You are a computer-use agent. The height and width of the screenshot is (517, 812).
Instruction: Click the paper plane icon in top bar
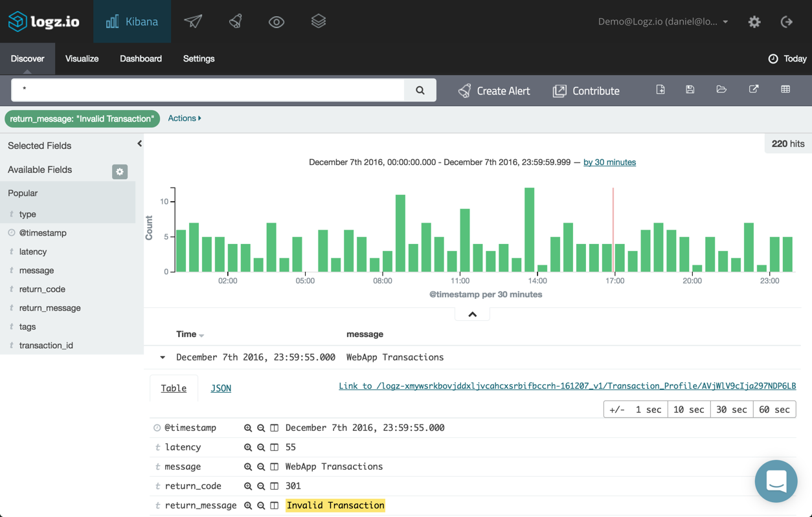(x=193, y=21)
